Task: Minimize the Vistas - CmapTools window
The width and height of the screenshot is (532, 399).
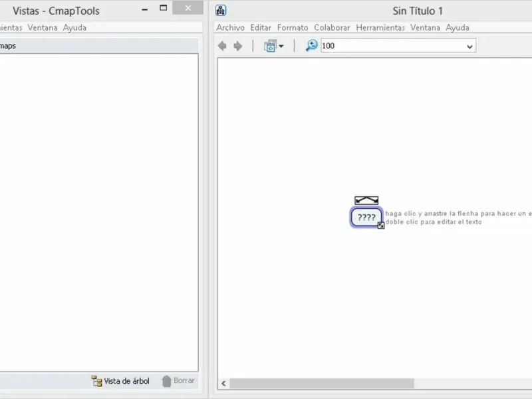Action: click(144, 9)
